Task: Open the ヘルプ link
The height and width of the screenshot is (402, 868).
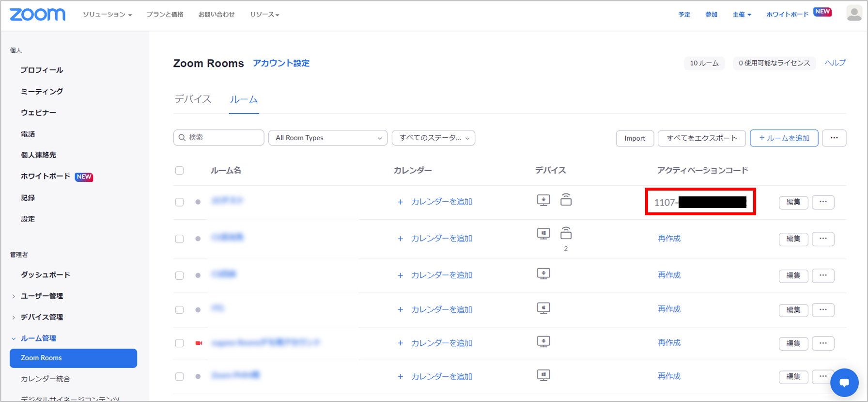Action: (x=835, y=63)
